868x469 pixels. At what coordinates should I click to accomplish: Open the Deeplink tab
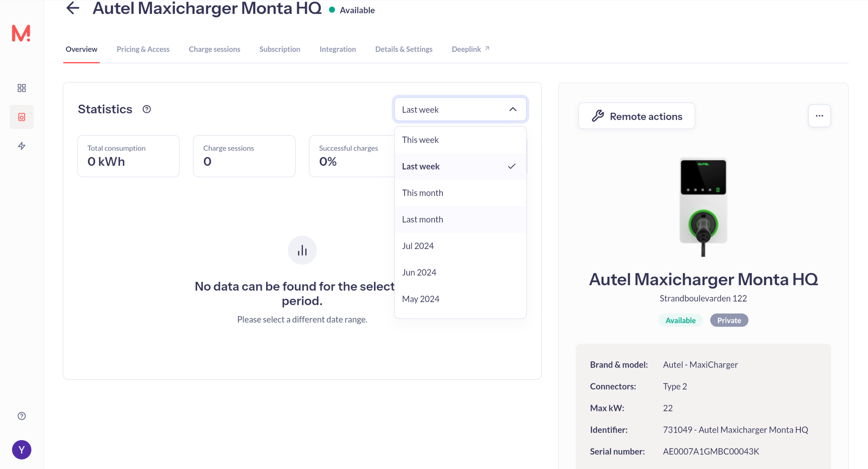pyautogui.click(x=471, y=49)
